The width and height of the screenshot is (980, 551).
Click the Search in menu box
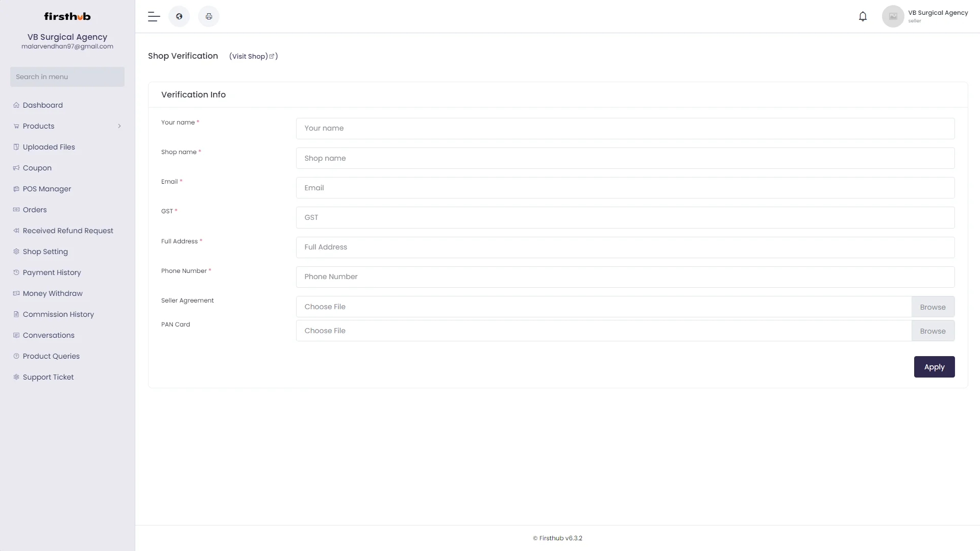[67, 77]
